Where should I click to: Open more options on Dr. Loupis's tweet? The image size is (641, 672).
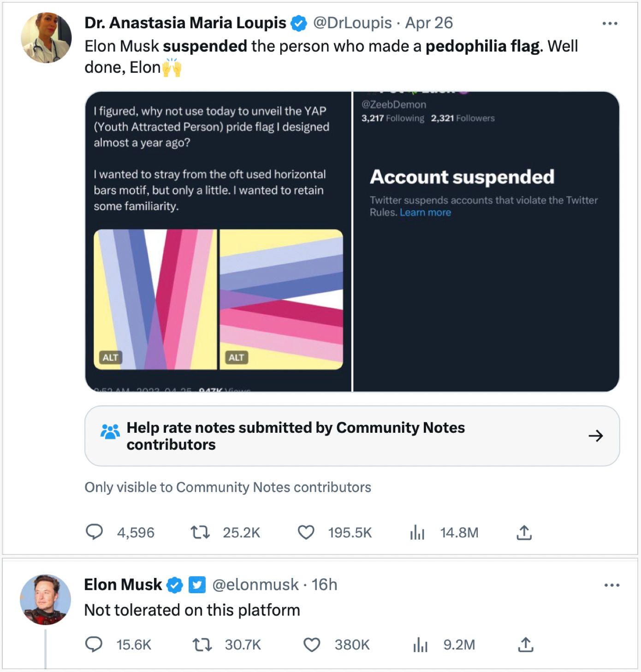610,24
